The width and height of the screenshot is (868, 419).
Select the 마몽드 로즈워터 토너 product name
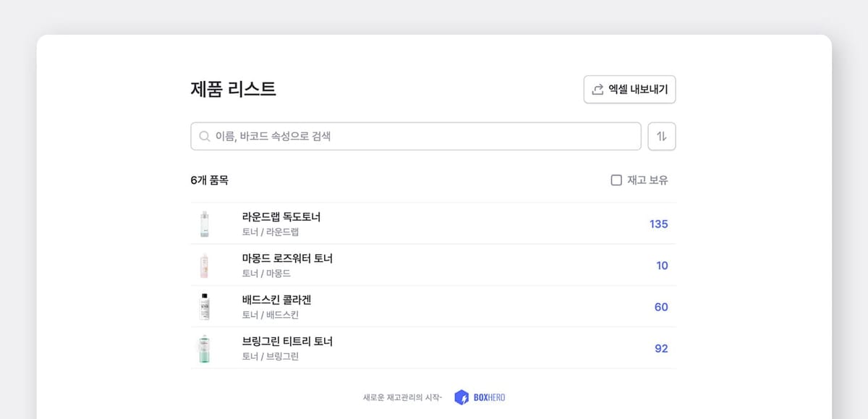click(x=287, y=258)
